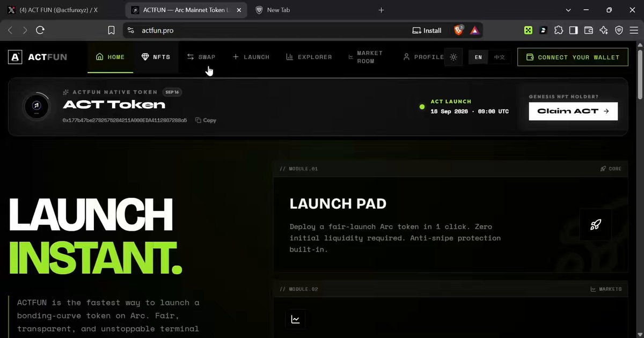Open the Explorer page
This screenshot has height=338, width=644.
point(309,57)
